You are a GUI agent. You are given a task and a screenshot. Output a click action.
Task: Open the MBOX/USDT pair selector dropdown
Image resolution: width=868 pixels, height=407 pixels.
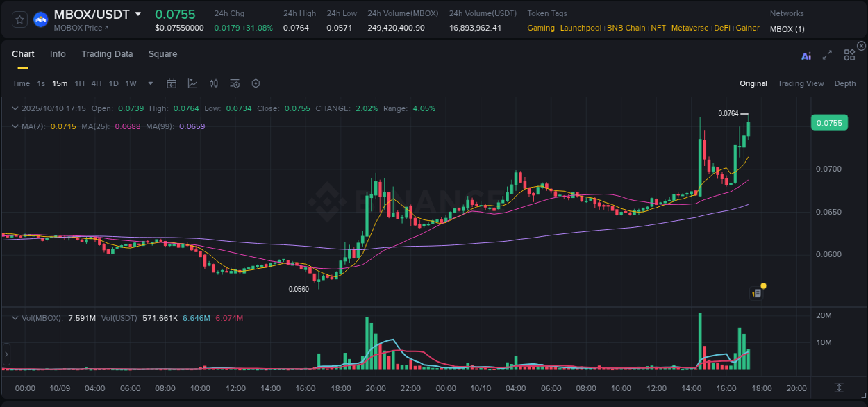click(139, 13)
